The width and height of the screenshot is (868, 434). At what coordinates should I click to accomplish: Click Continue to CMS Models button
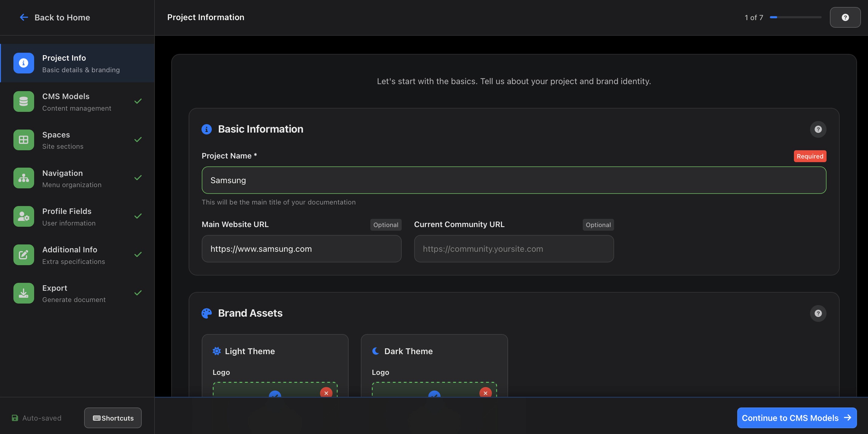coord(797,418)
